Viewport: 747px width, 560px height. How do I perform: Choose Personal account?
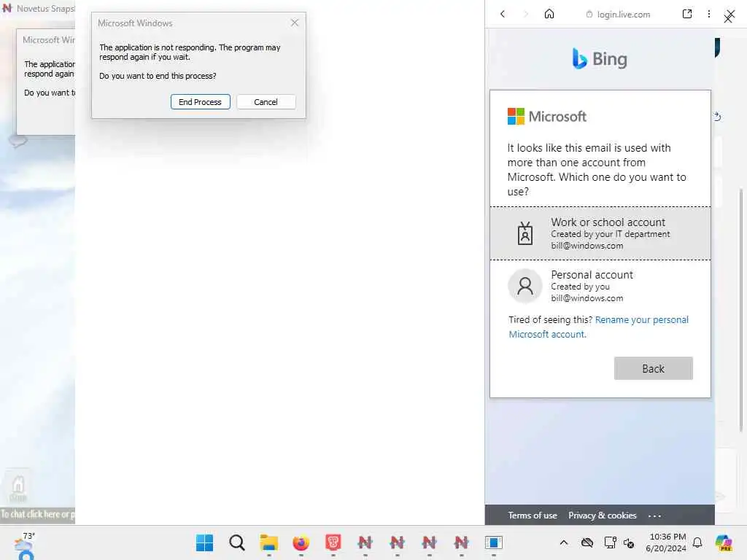pyautogui.click(x=600, y=286)
